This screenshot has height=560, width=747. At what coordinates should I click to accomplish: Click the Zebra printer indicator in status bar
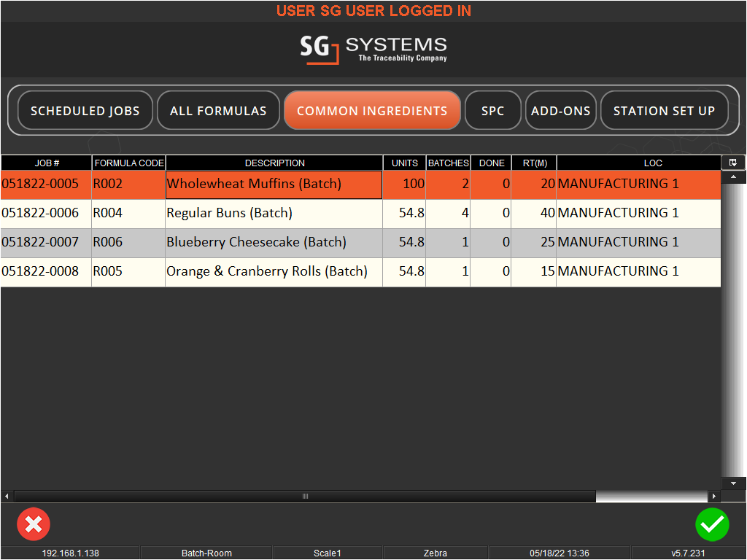pyautogui.click(x=436, y=553)
